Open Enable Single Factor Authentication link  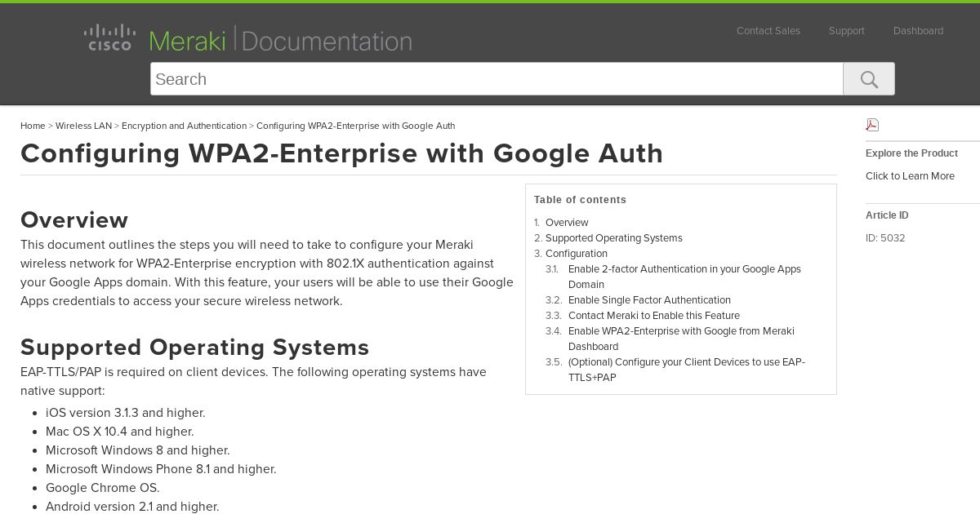point(649,300)
